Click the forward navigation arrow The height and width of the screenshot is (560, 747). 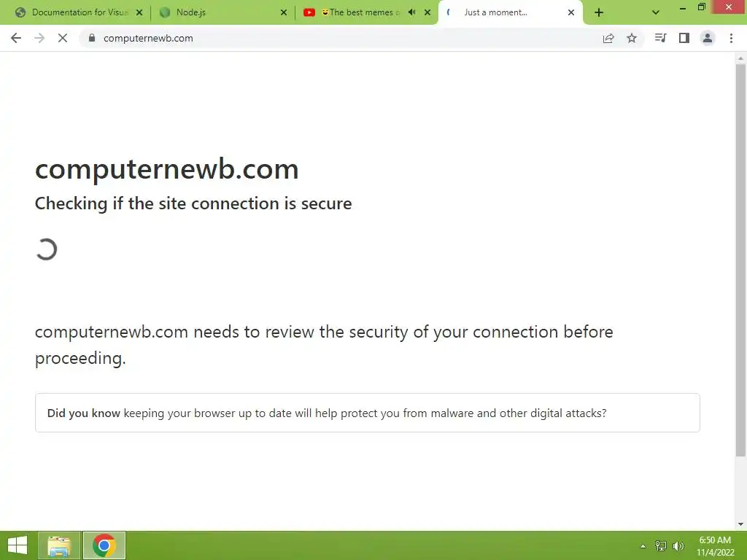pos(39,38)
